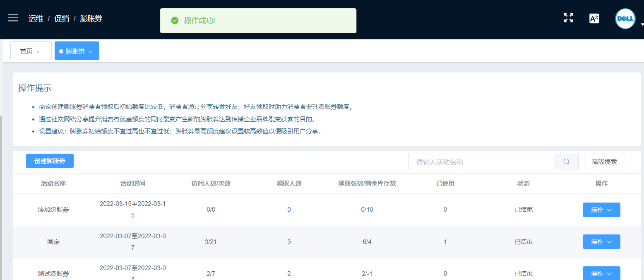Image resolution: width=644 pixels, height=280 pixels.
Task: Click the 0/10 stock cell
Action: pos(367,210)
